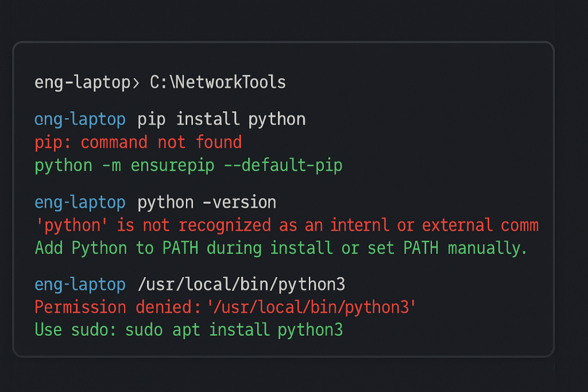Click the 'pip install python' command
The height and width of the screenshot is (392, 588).
[x=221, y=119]
